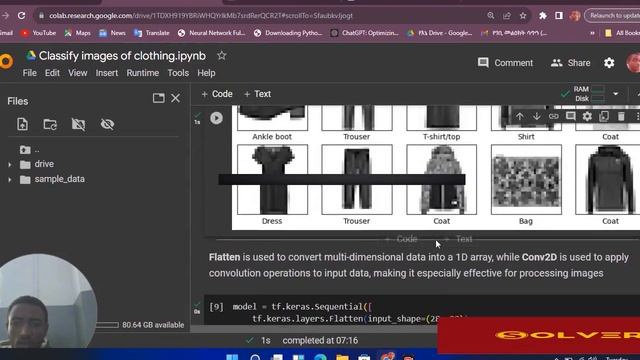Image resolution: width=640 pixels, height=360 pixels.
Task: Insert Code cell below output
Action: tap(401, 239)
